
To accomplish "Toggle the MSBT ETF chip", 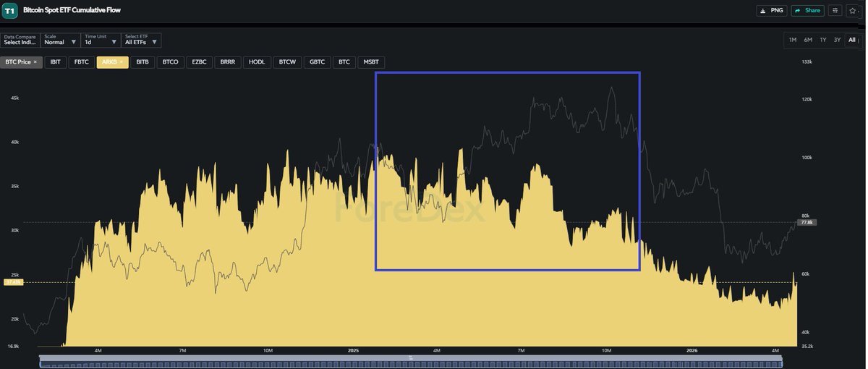I will click(371, 62).
